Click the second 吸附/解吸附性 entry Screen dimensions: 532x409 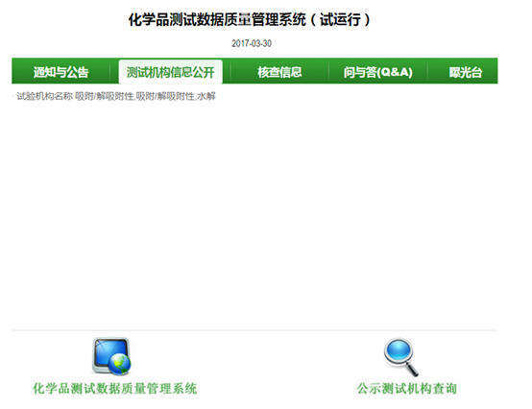tap(165, 96)
